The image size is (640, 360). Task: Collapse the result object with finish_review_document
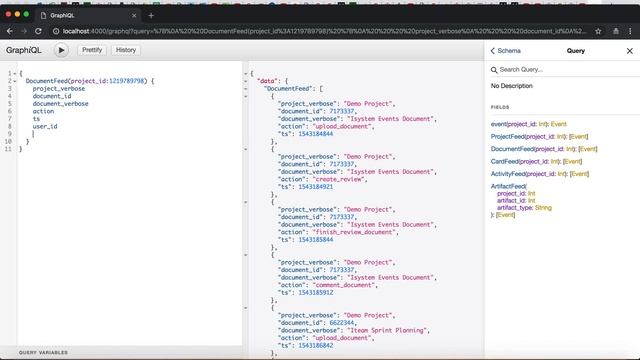[x=246, y=202]
